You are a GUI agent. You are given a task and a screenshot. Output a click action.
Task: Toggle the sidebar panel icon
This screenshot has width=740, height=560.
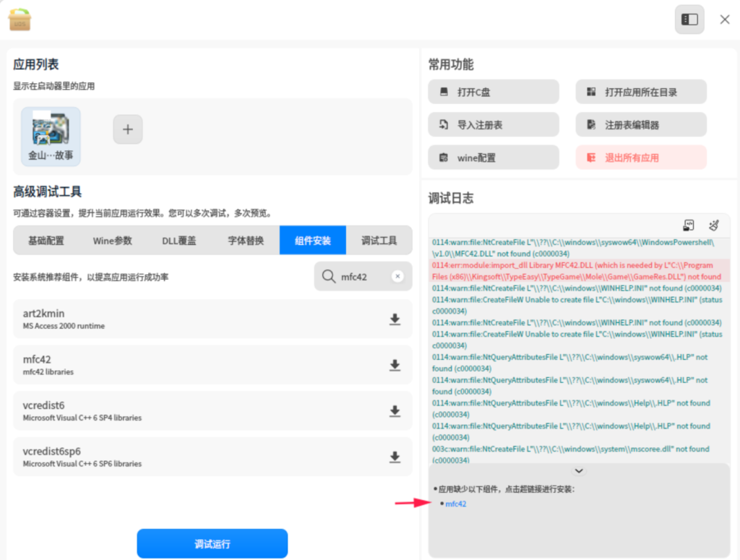[689, 20]
